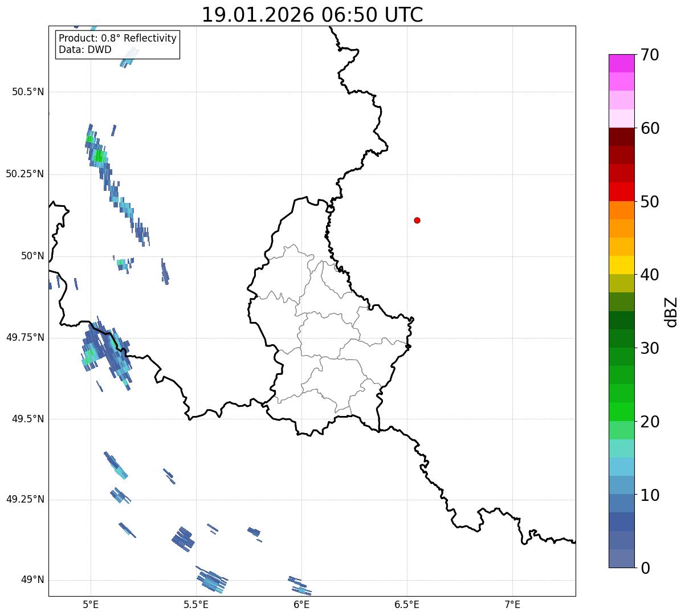The width and height of the screenshot is (685, 616).
Task: Select the grey-blue swatch just above 0 dBZ
Action: (x=621, y=558)
